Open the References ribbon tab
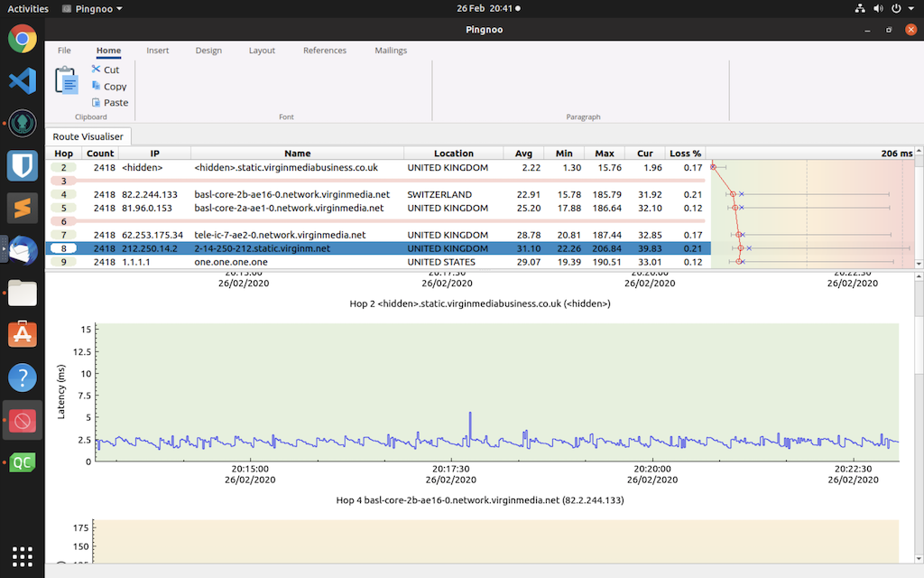The image size is (924, 578). (x=325, y=51)
